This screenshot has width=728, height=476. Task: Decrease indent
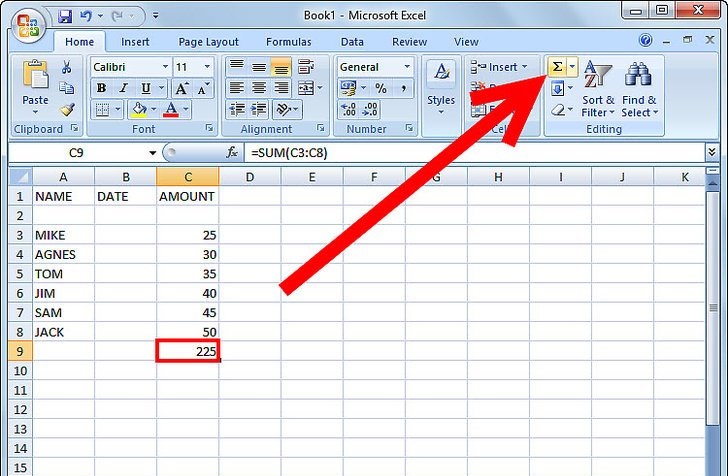click(x=237, y=110)
